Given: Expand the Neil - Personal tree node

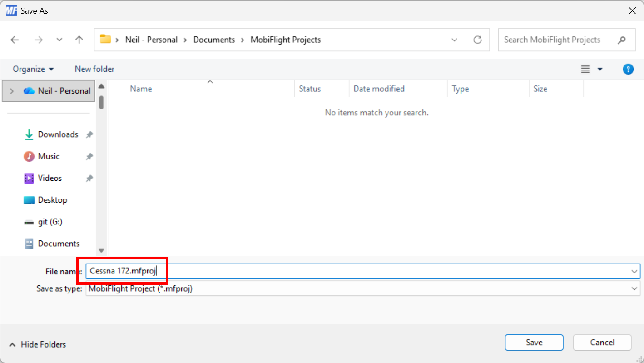Looking at the screenshot, I should tap(12, 91).
